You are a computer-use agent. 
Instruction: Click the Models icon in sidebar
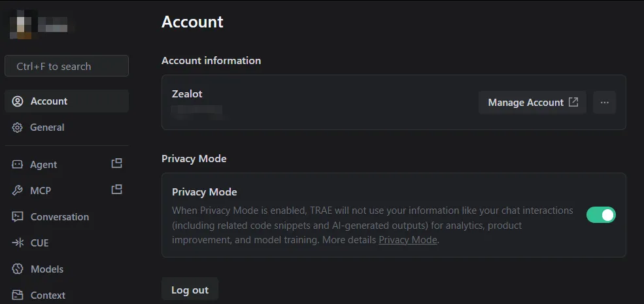(x=18, y=269)
